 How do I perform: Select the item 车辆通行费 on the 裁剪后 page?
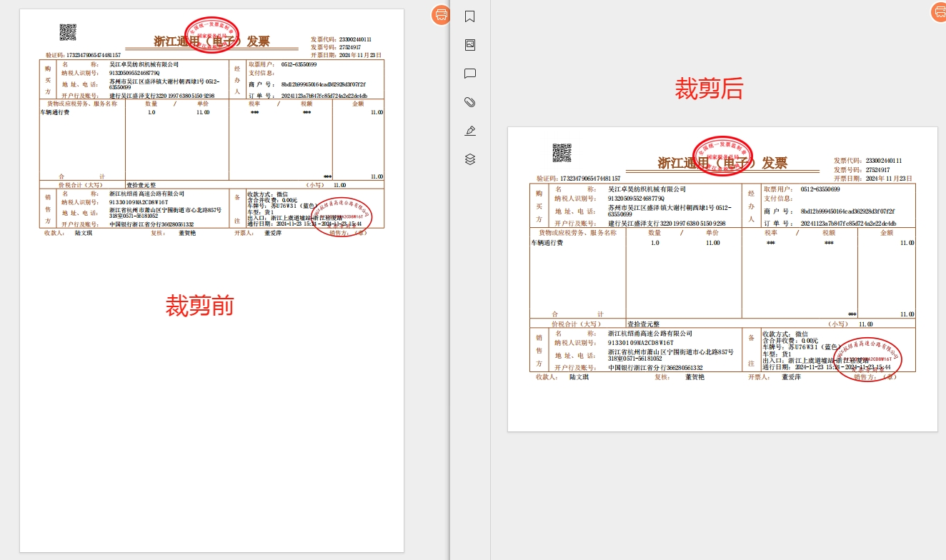coord(547,243)
